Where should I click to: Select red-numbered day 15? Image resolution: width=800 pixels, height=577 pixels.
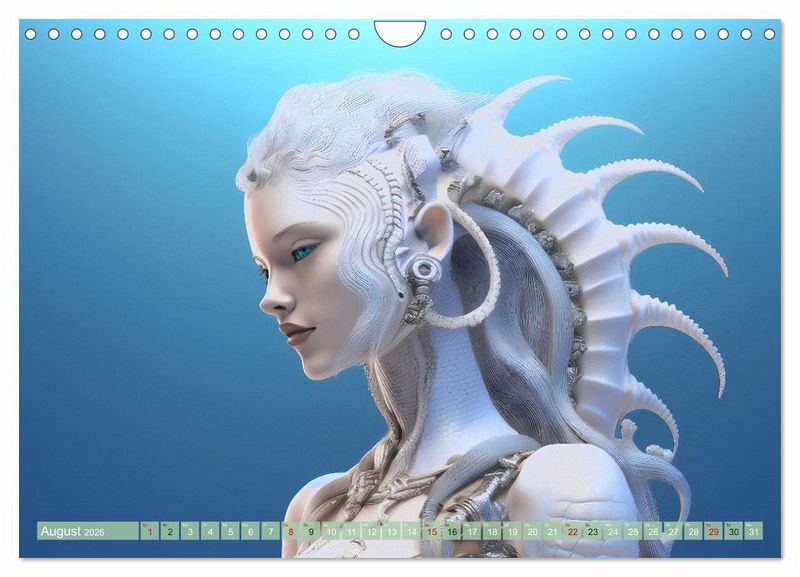(x=432, y=532)
